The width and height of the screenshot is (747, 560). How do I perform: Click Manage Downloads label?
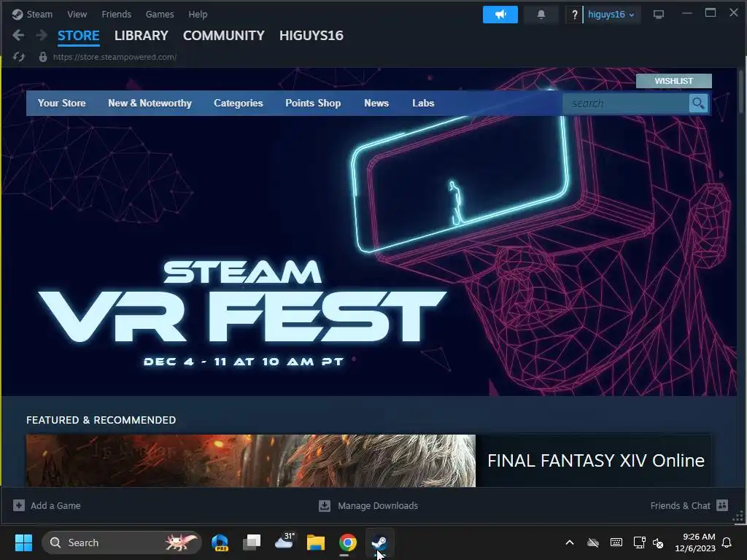click(x=378, y=505)
